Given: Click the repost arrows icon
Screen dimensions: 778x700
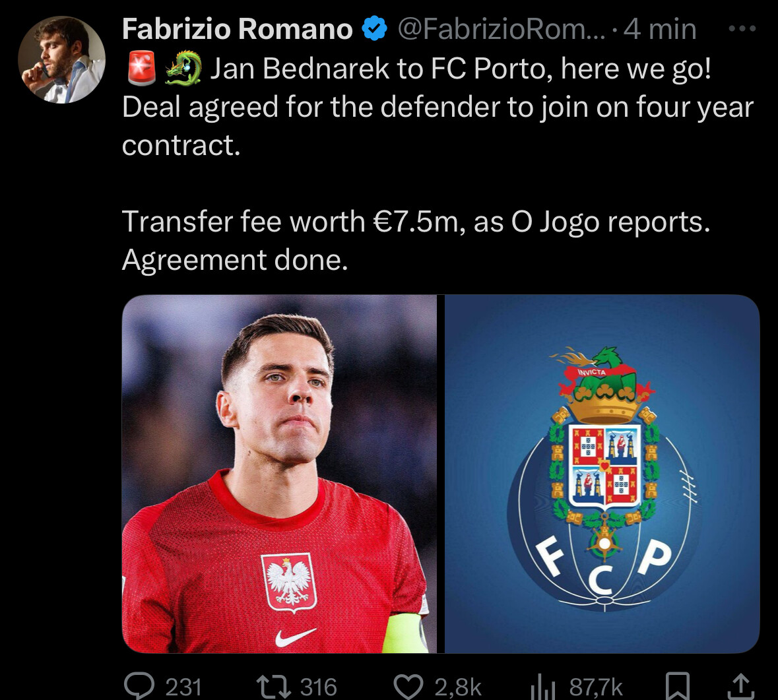Looking at the screenshot, I should (x=273, y=687).
